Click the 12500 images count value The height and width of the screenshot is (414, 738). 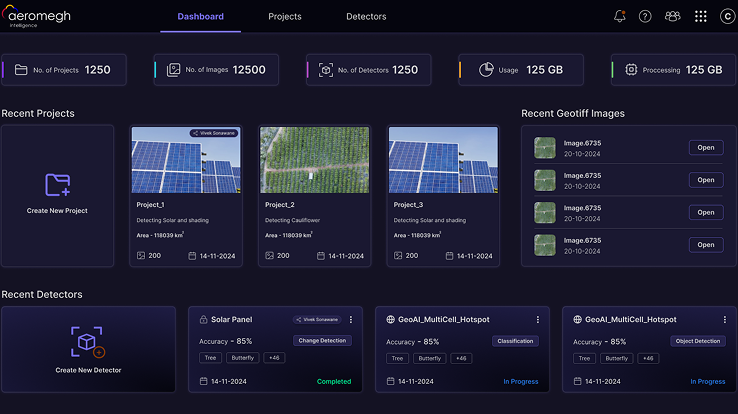249,70
